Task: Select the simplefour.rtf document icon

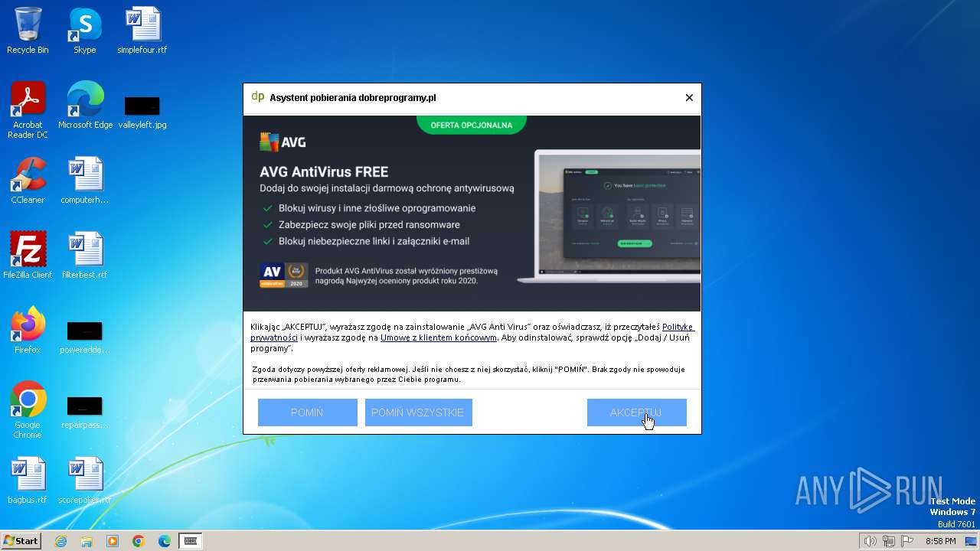Action: (x=142, y=31)
